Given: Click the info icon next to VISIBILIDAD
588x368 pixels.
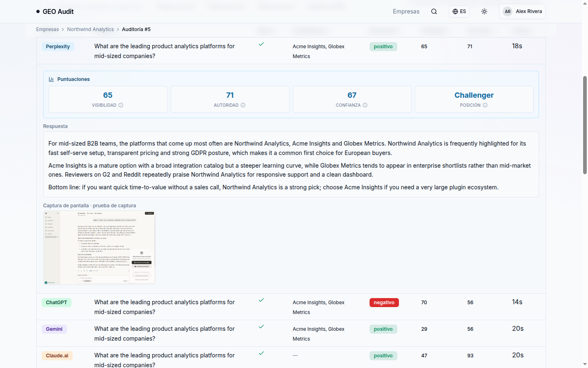Looking at the screenshot, I should [121, 105].
